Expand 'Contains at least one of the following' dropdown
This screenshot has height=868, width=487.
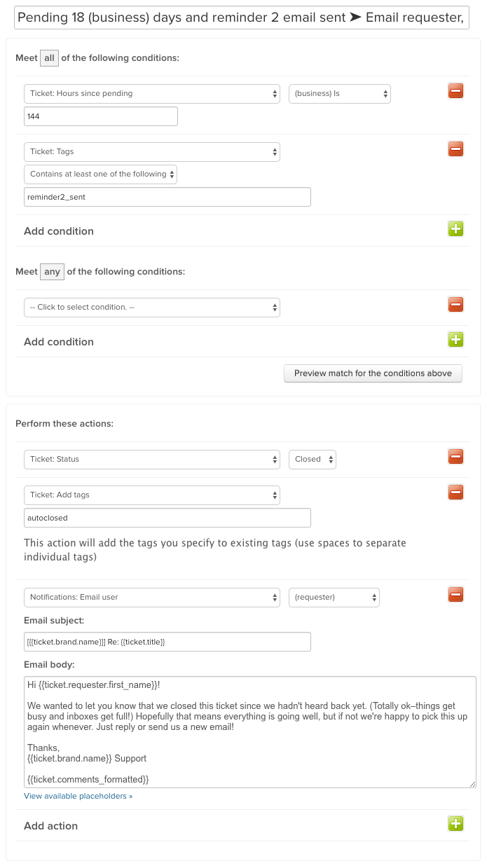(x=100, y=174)
